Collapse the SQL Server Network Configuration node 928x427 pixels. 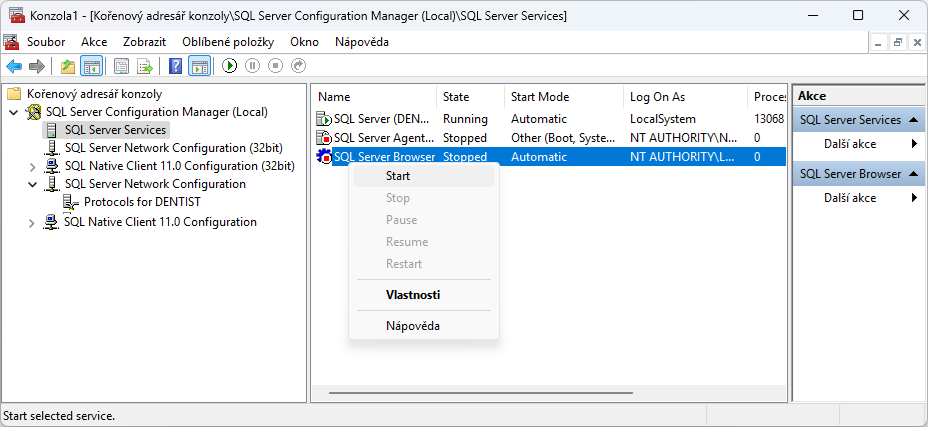coord(33,184)
